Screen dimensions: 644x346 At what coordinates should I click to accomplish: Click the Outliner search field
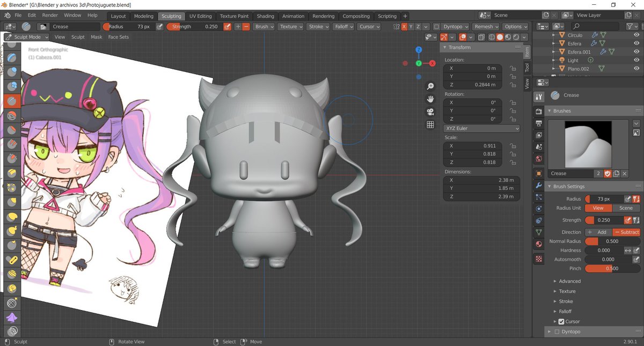pyautogui.click(x=594, y=26)
